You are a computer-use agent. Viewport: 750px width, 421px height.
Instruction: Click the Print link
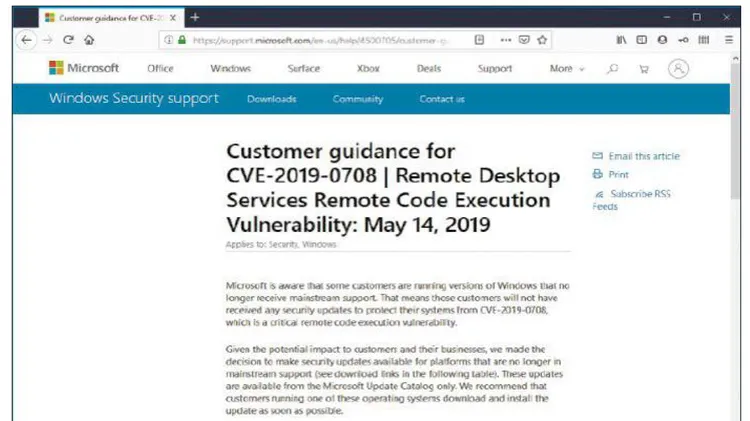coord(618,175)
